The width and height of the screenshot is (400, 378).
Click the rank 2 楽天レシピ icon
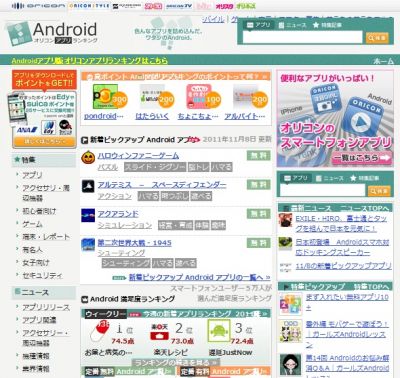point(160,331)
